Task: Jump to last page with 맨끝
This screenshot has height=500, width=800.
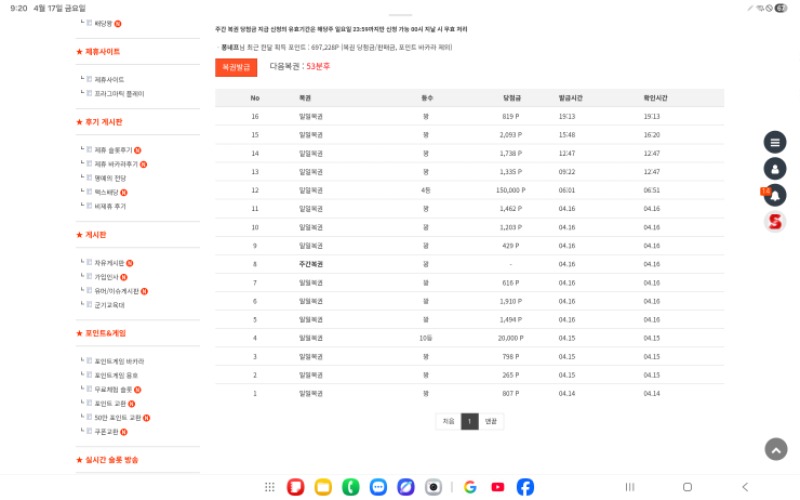Action: click(490, 422)
